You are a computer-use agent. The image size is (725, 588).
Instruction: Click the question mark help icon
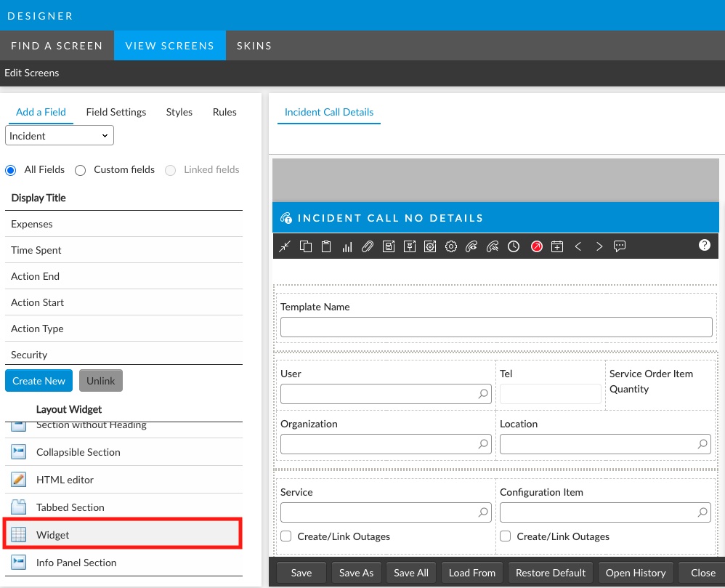[x=704, y=245]
